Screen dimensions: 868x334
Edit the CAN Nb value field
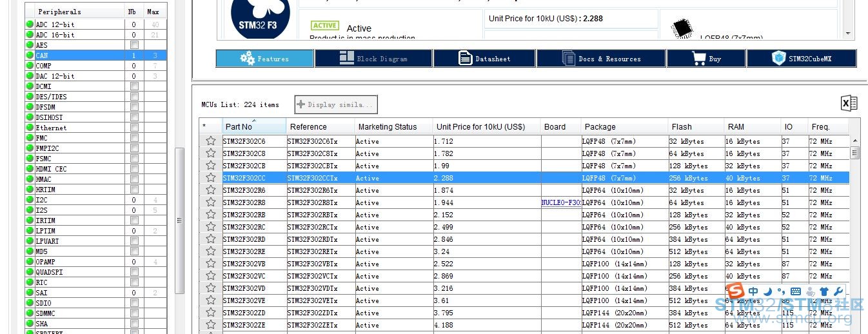click(133, 55)
